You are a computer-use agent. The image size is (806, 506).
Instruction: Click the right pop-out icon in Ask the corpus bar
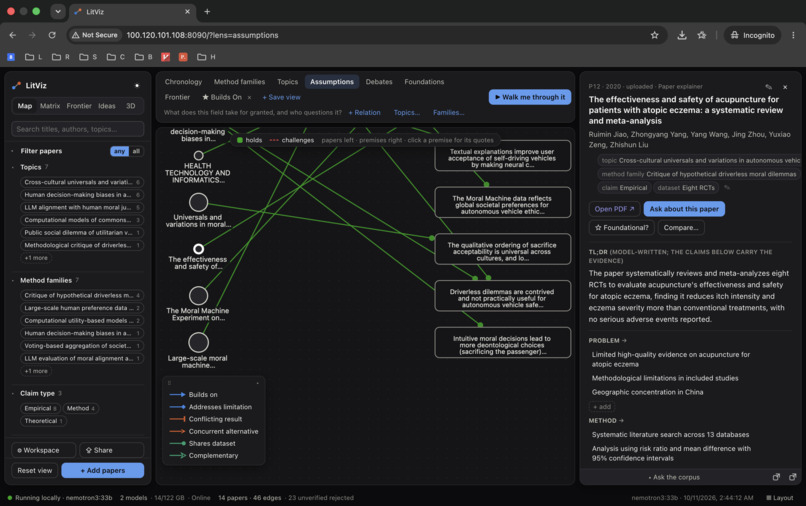pyautogui.click(x=793, y=477)
